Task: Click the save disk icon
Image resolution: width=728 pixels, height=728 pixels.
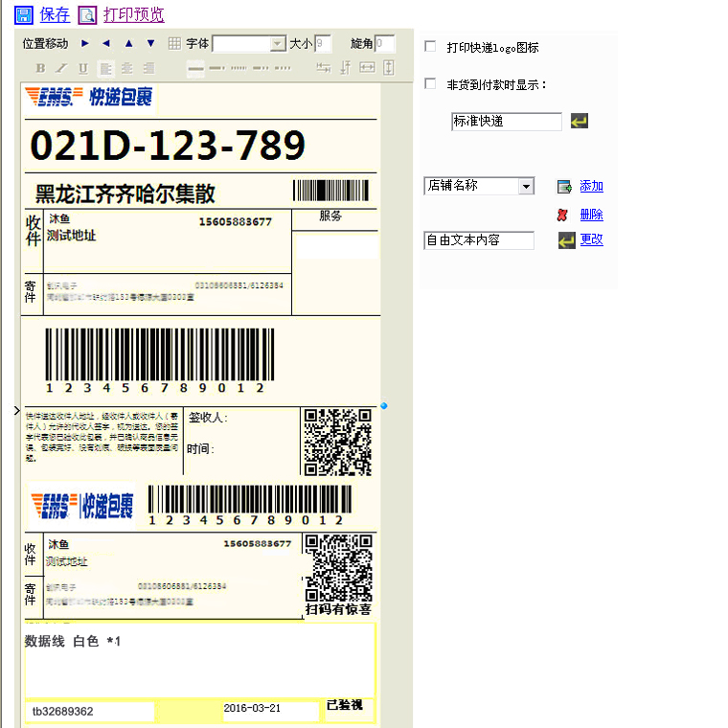Action: pos(24,14)
